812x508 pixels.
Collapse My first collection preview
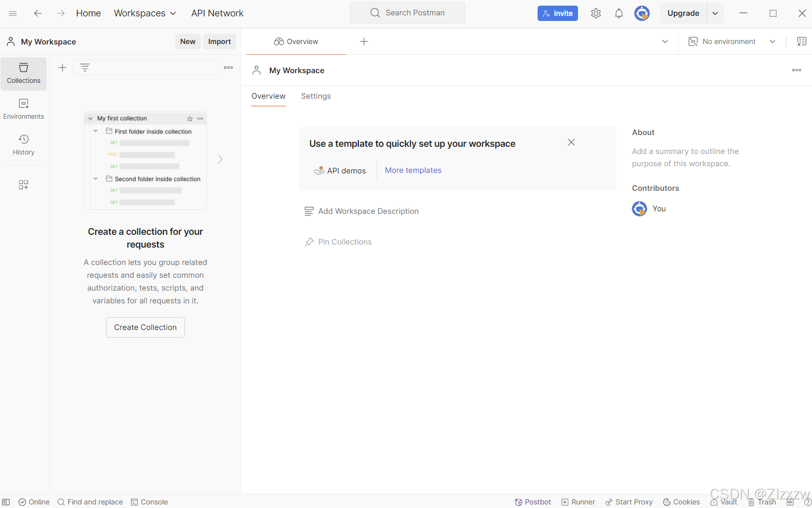91,119
